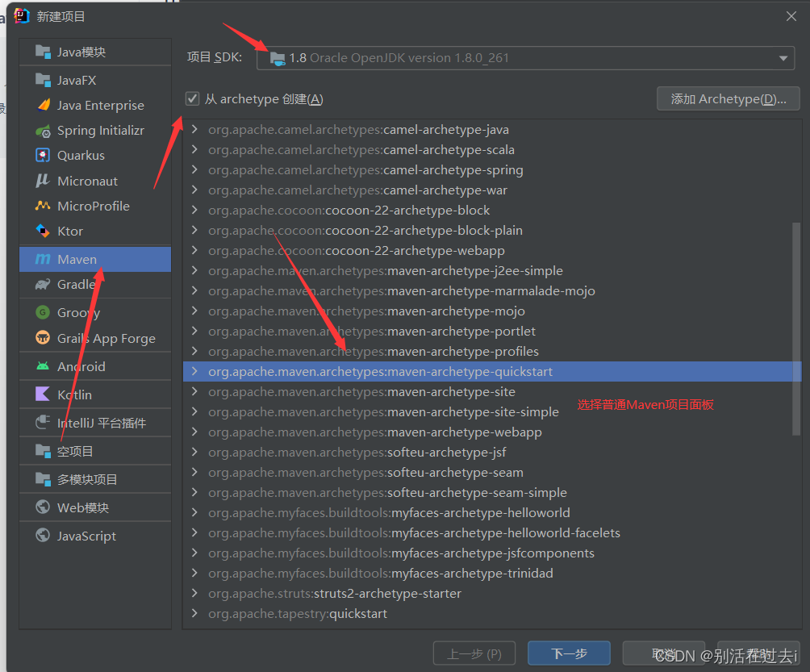Screen dimensions: 810x672
Task: Expand the camel-archetype-scala node
Action: (194, 149)
